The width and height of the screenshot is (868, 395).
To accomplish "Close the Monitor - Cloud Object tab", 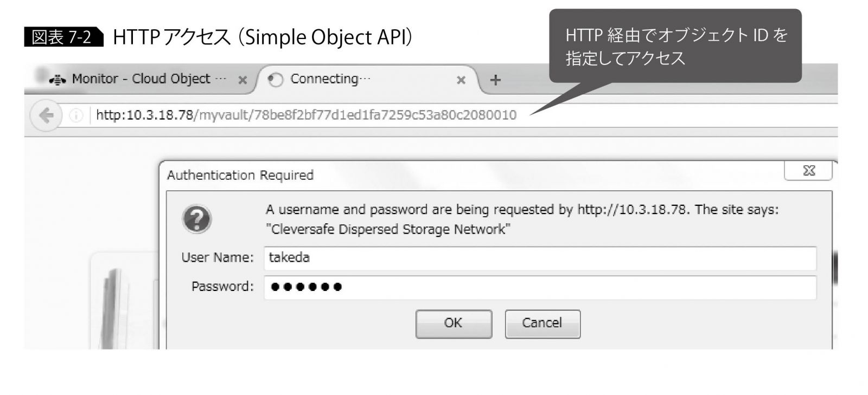I will tap(242, 80).
